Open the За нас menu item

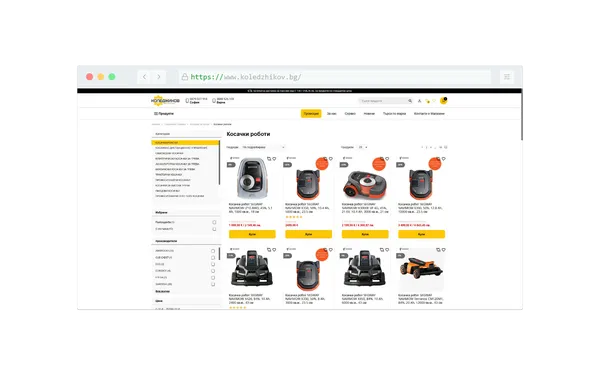coord(332,114)
